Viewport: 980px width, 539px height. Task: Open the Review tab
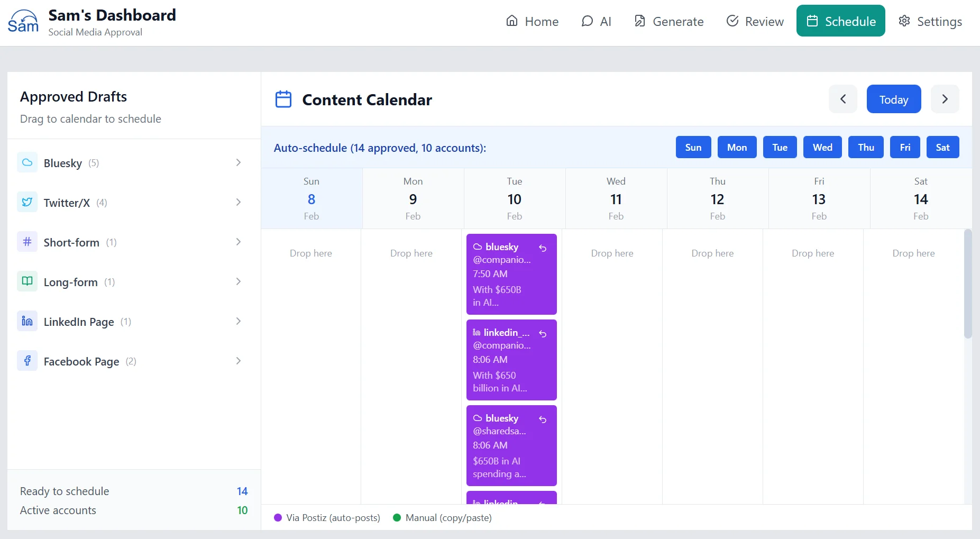755,21
